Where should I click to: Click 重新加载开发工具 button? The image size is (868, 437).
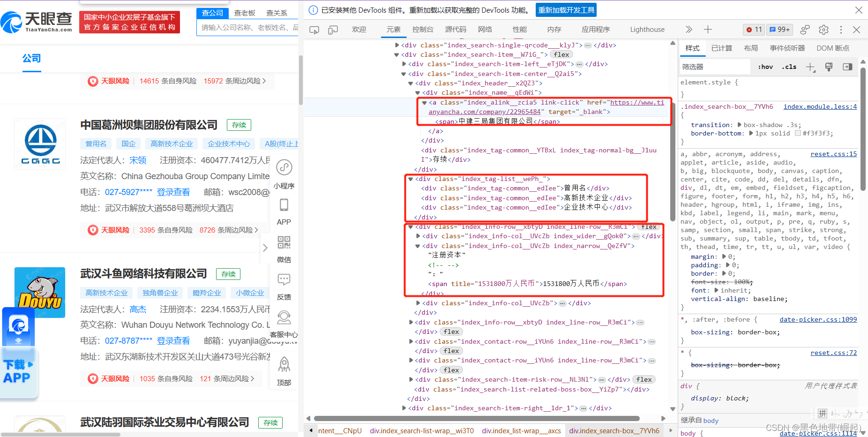(x=566, y=10)
